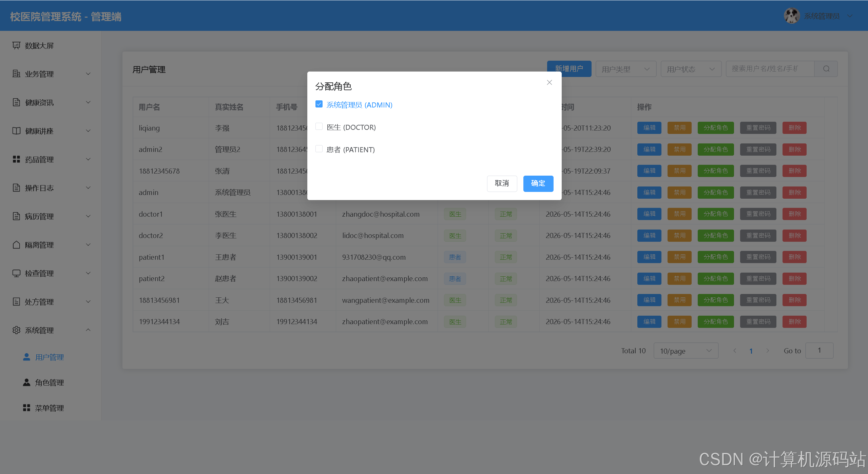Click the previous page arrow
Image resolution: width=868 pixels, height=474 pixels.
click(735, 351)
